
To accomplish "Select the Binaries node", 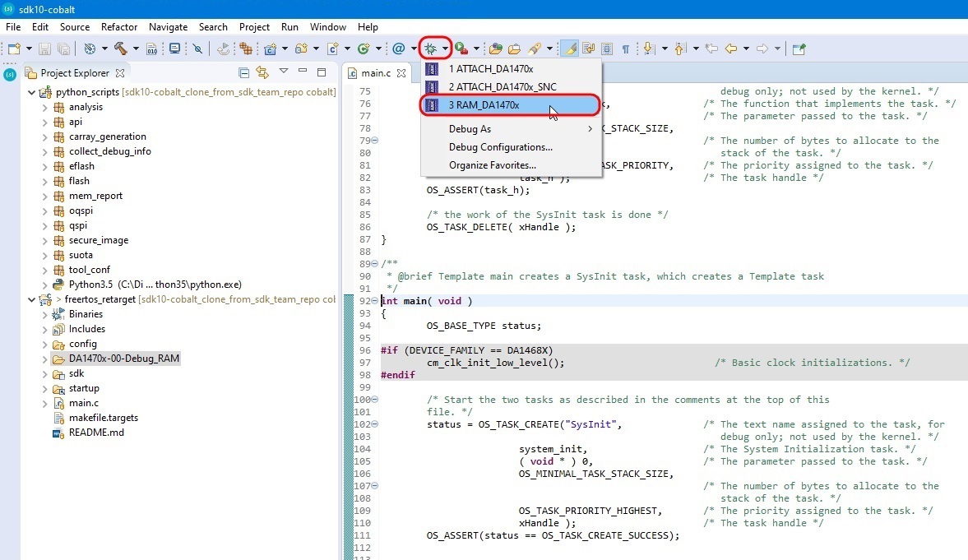I will click(x=86, y=314).
